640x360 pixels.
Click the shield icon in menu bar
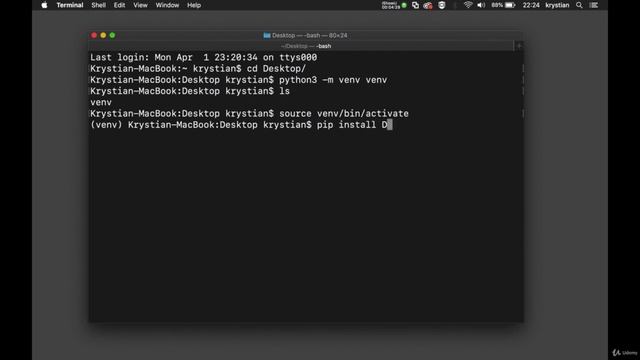[x=442, y=5]
